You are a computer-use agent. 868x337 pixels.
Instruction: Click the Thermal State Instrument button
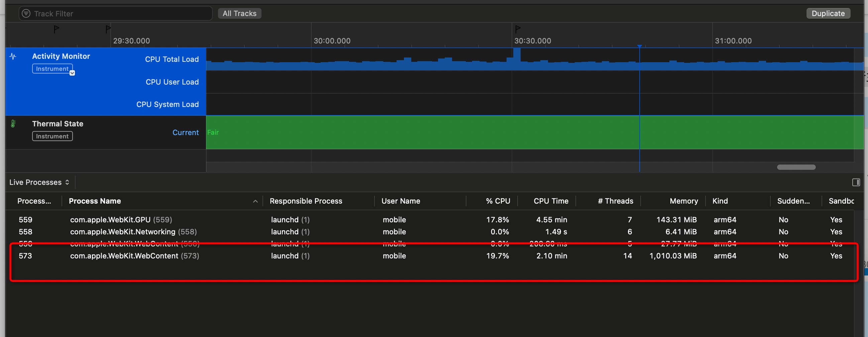coord(52,136)
